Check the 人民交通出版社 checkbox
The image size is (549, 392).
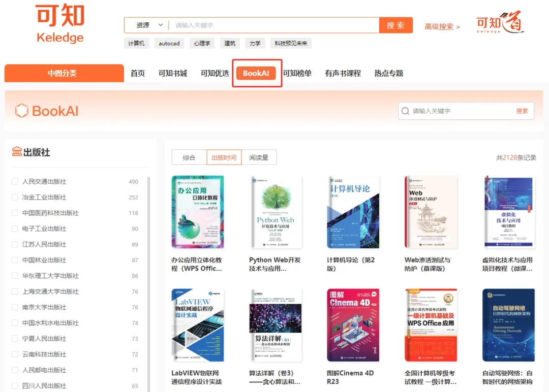[x=15, y=182]
